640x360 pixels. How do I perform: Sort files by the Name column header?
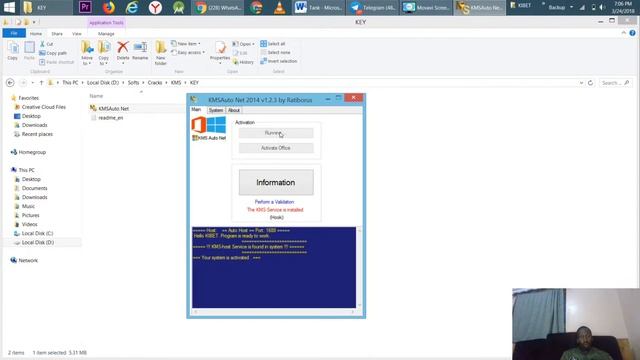click(96, 96)
